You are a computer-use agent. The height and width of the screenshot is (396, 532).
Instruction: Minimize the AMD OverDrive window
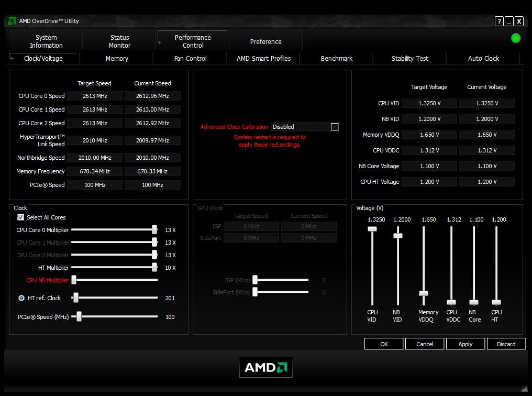point(508,21)
